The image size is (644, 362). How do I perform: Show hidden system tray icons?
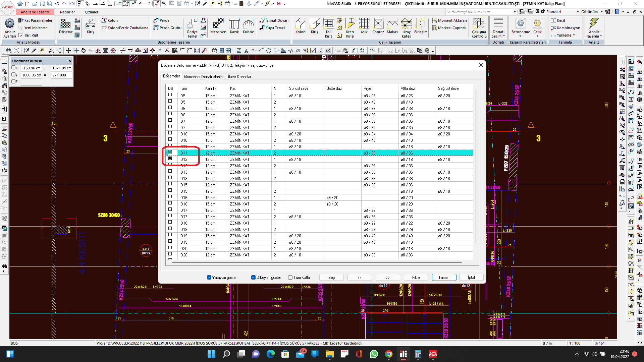coord(577,354)
